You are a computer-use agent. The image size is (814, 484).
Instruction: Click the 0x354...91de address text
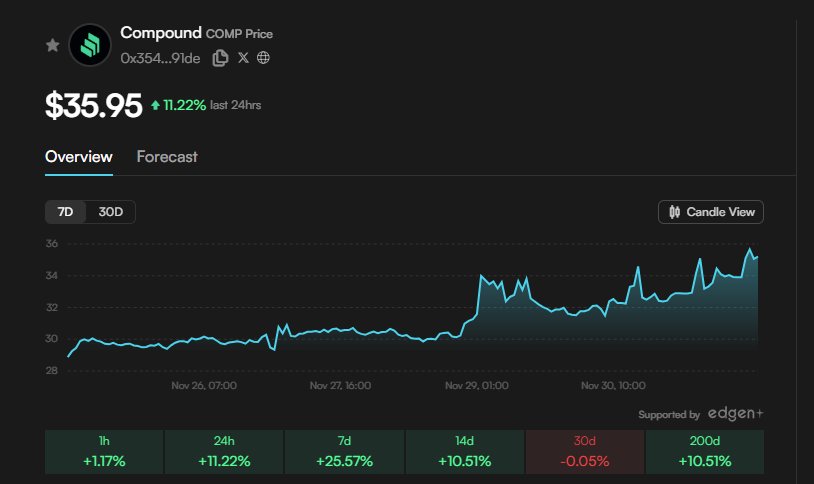160,58
